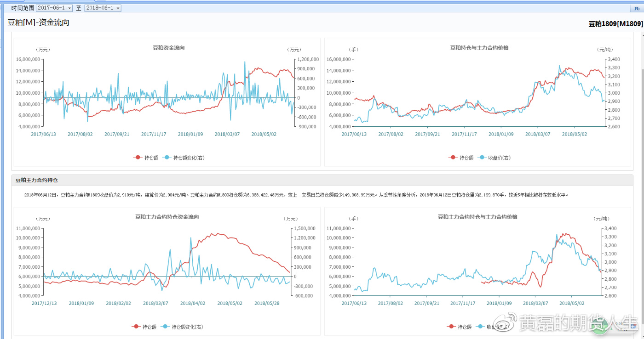
Task: Toggle blue 持仓额变化(右) legend in 豆粕资金流向 chart
Action: coord(184,158)
